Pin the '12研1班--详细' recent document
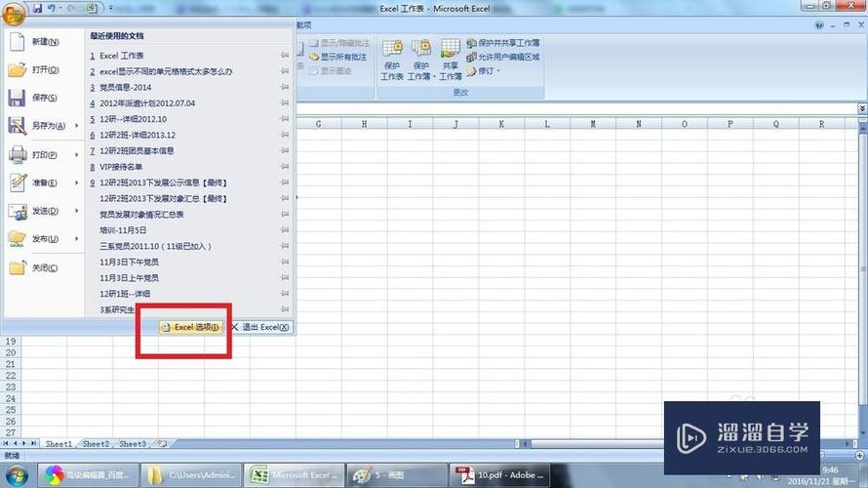 click(x=285, y=293)
